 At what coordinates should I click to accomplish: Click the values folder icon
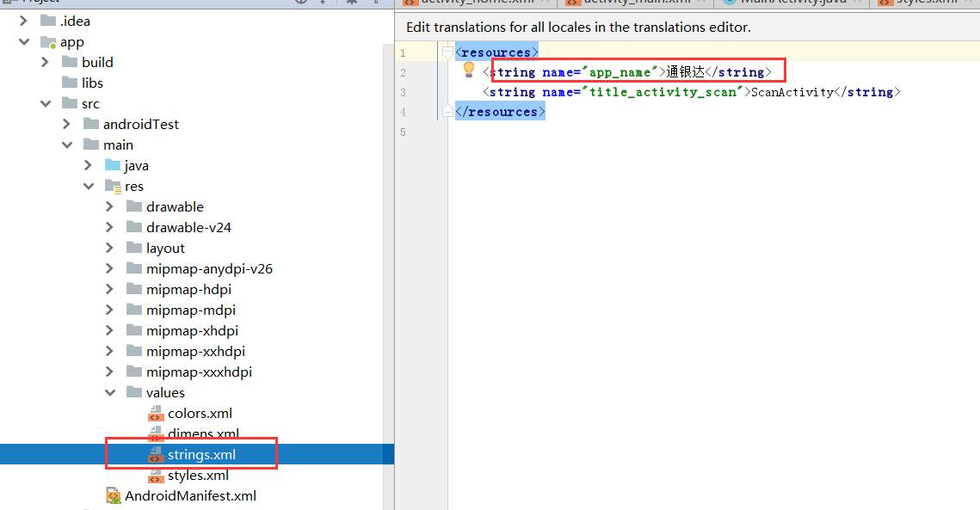tap(134, 392)
